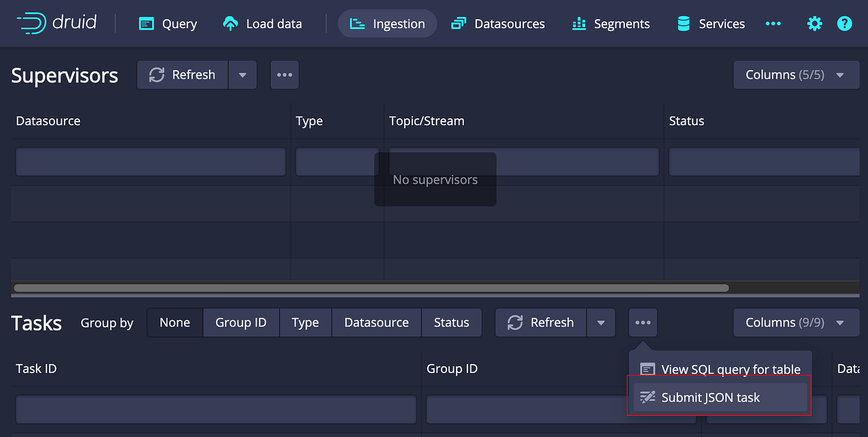Open the Supervisors ellipsis actions menu
The image size is (868, 437).
pos(285,74)
